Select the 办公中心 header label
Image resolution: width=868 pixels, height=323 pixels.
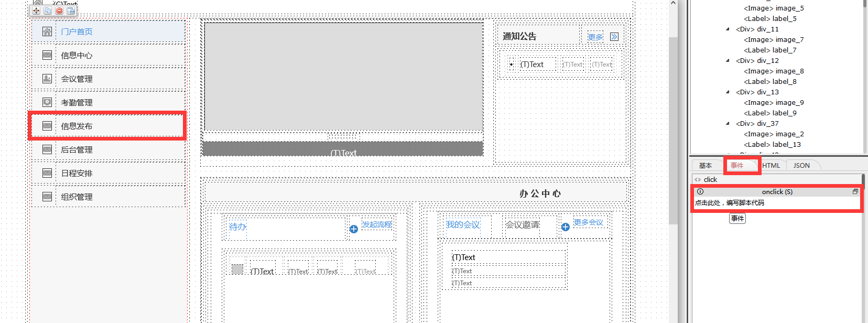pos(540,193)
